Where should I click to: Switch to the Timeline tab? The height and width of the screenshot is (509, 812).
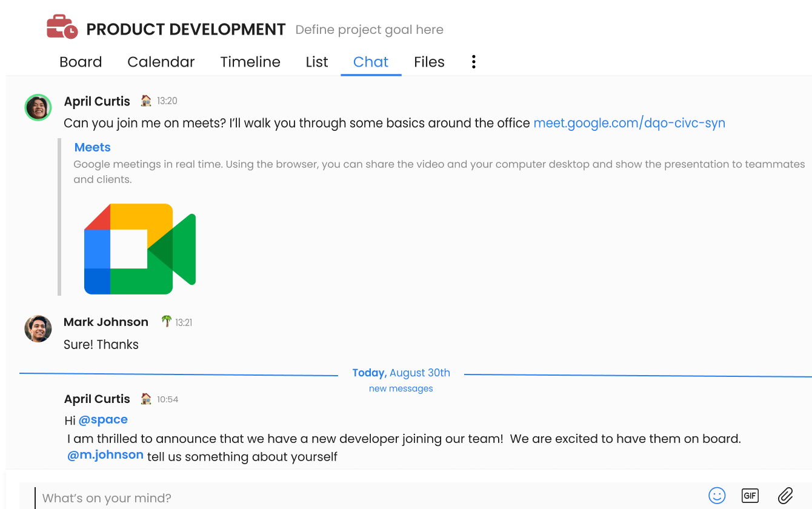point(250,62)
